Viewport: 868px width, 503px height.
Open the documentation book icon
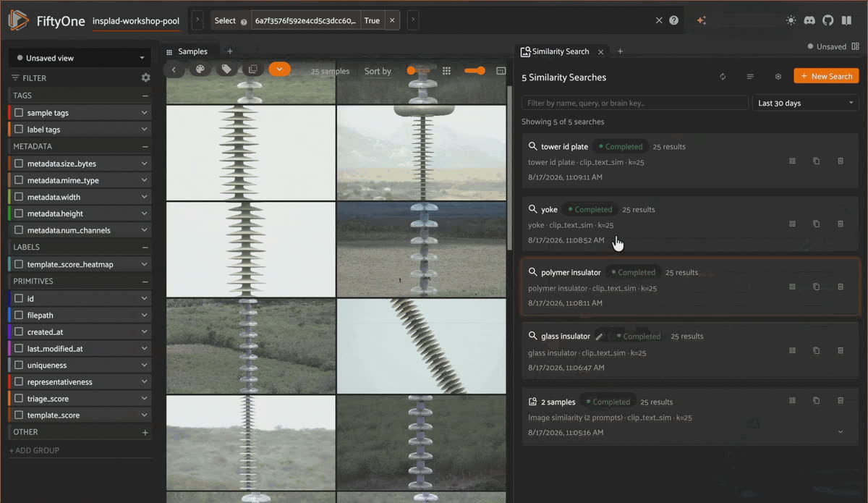coord(846,20)
